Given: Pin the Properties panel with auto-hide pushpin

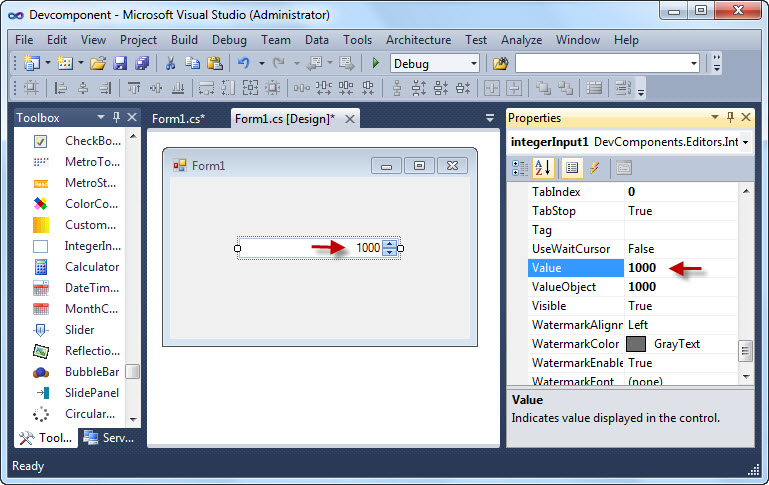Looking at the screenshot, I should point(728,118).
